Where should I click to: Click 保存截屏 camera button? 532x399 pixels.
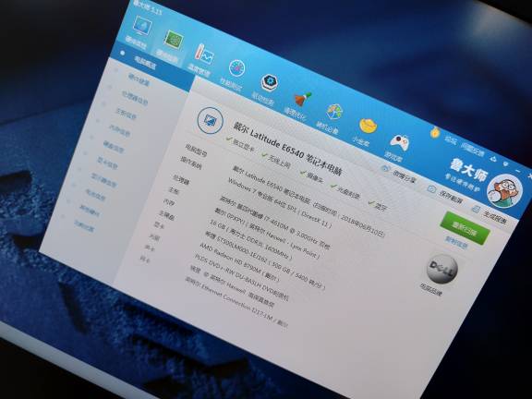click(x=445, y=194)
